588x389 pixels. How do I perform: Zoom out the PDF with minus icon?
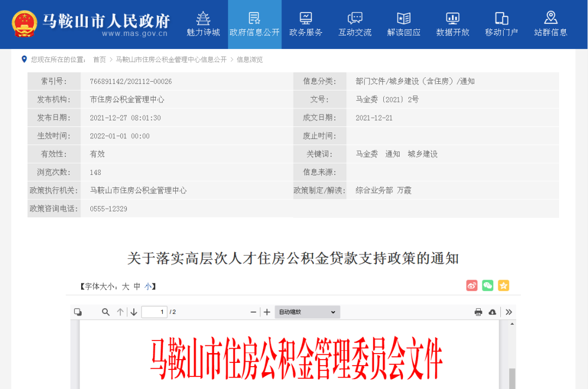(x=253, y=312)
